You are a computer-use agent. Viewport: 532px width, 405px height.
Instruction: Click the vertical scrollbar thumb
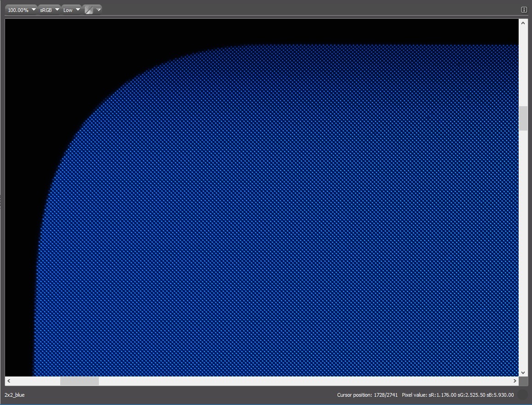[x=523, y=118]
